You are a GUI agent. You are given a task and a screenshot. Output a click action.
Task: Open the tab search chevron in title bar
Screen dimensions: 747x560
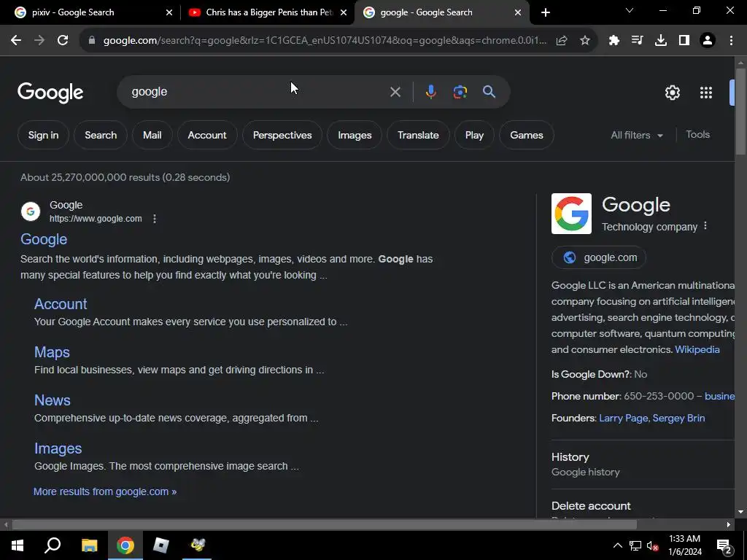(x=630, y=10)
